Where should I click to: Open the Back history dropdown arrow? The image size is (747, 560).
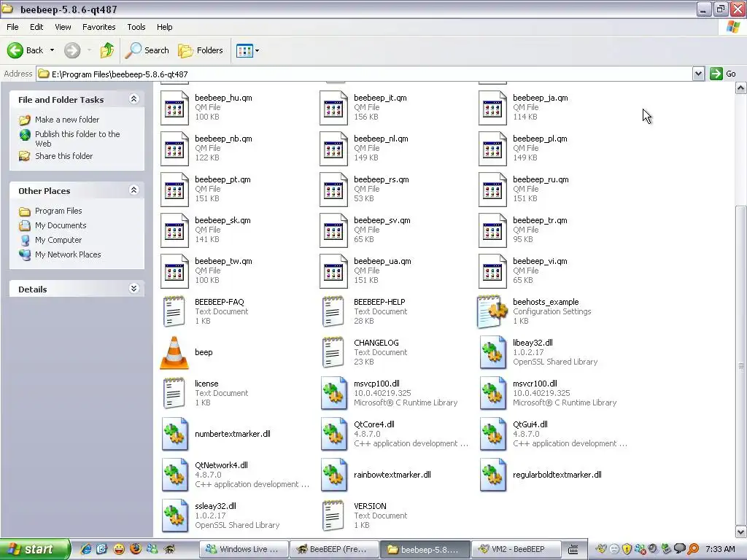click(x=52, y=50)
